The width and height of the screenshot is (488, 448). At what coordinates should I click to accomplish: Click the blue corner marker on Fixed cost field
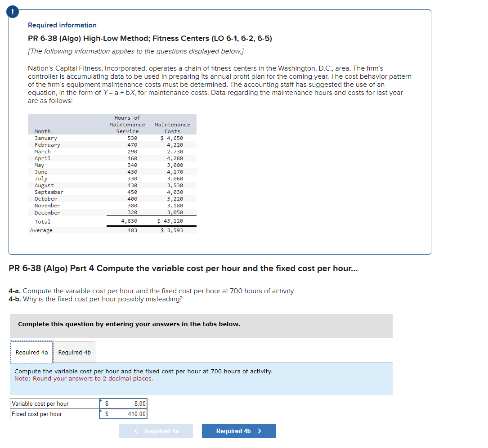click(x=100, y=411)
